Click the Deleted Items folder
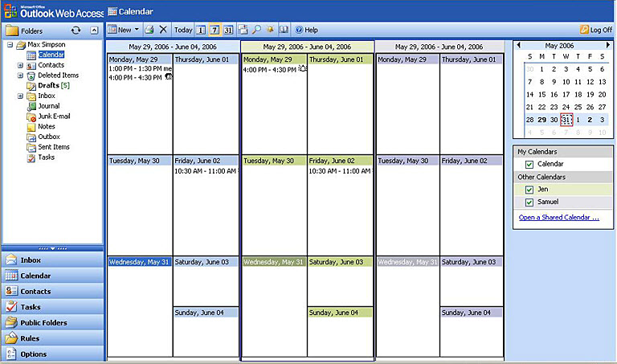This screenshot has width=617, height=364. click(58, 76)
